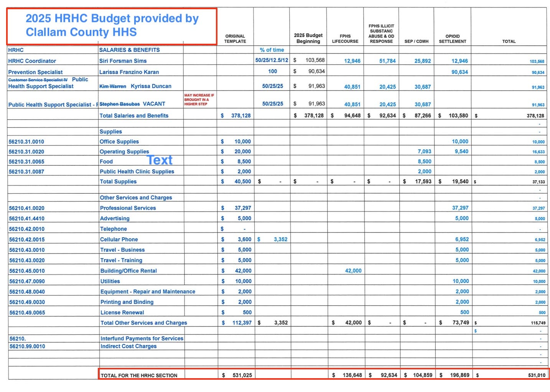Click "Total Other Services and Charges" label
This screenshot has height=392, width=550.
(144, 323)
